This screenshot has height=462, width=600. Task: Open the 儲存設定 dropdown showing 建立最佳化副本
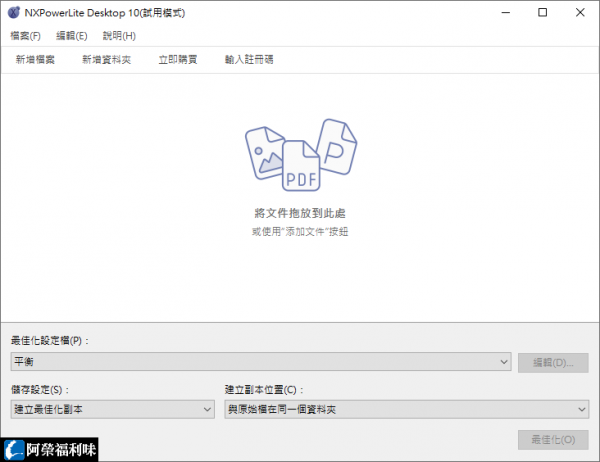coord(112,409)
